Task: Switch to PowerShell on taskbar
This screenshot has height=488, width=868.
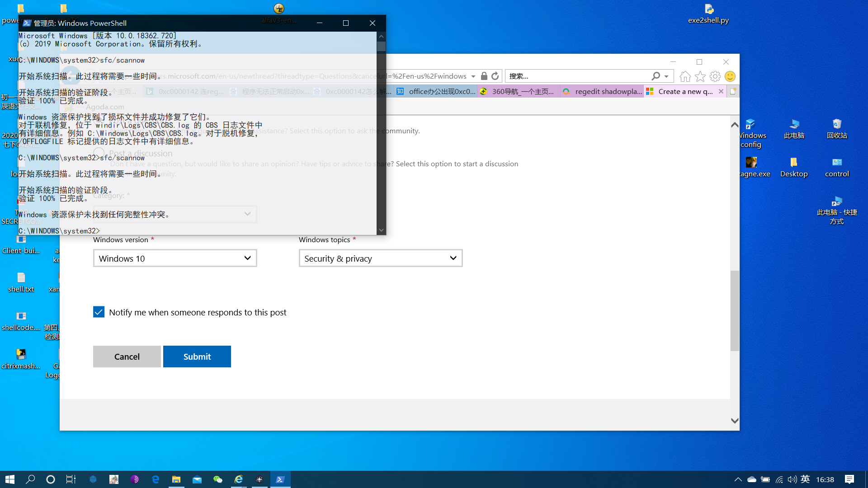Action: click(280, 479)
